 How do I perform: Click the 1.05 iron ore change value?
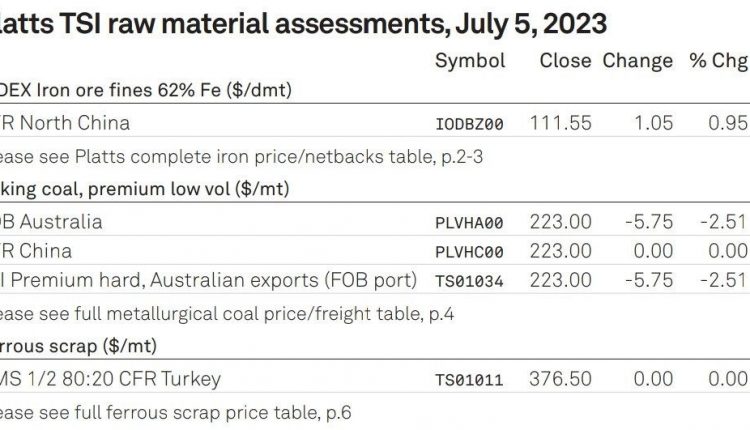pyautogui.click(x=653, y=123)
